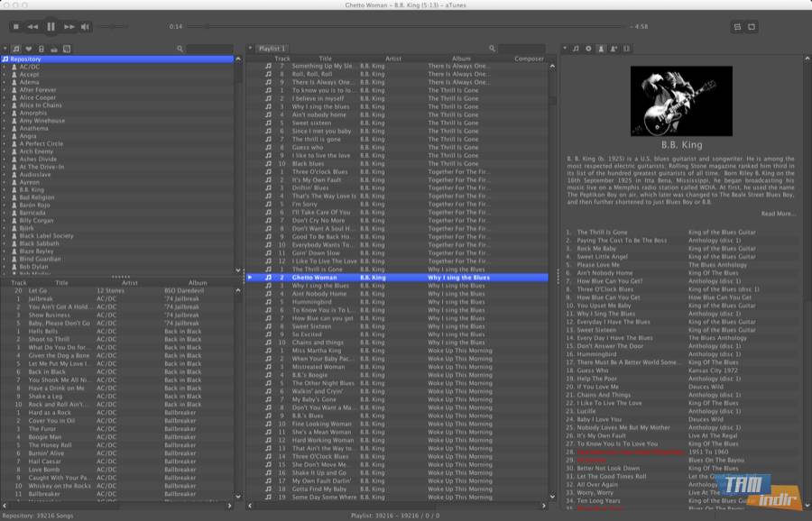Switch to the Radio view in navigator
This screenshot has width=812, height=521.
(54, 49)
